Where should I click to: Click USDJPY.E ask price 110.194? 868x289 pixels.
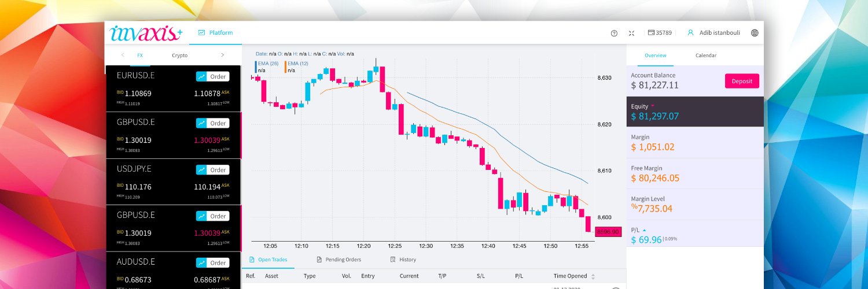[207, 187]
